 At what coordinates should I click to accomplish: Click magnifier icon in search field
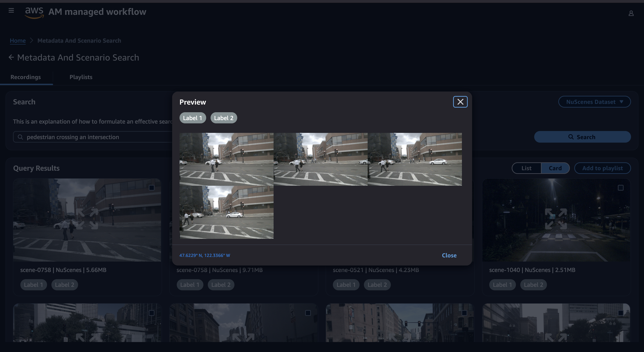coord(20,137)
